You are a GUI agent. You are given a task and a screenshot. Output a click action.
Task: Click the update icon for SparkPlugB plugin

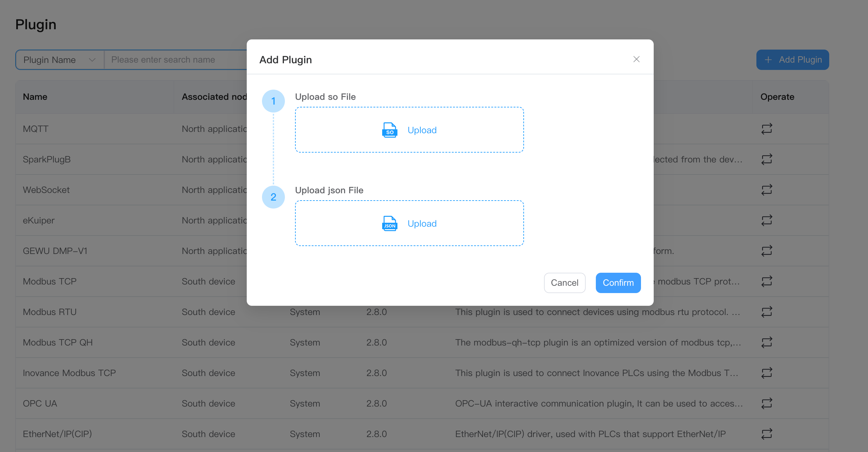767,159
